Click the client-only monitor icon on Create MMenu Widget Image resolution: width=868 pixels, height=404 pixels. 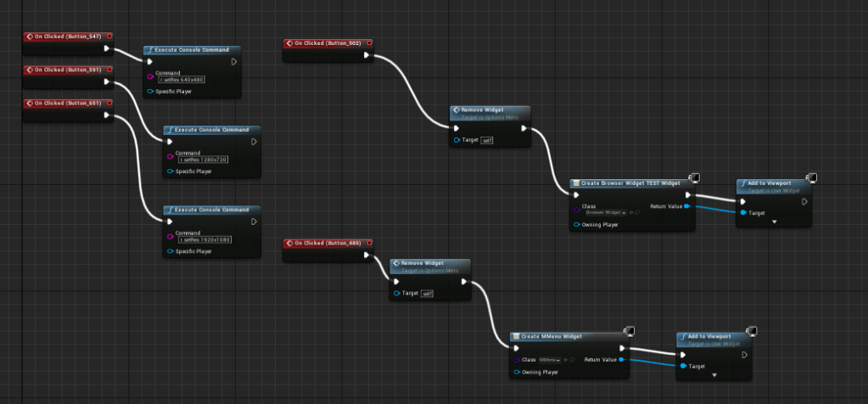[631, 331]
